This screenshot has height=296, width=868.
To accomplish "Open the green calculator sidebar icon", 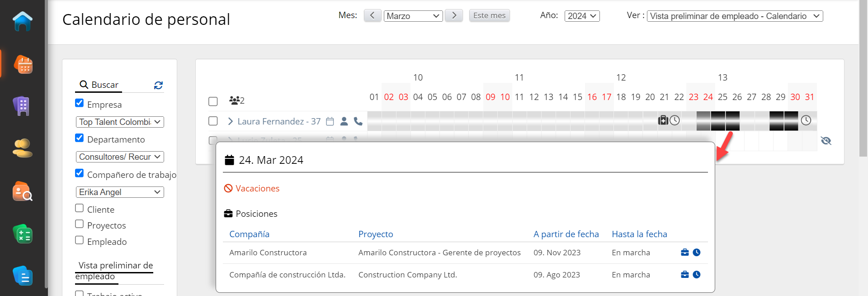I will click(23, 234).
